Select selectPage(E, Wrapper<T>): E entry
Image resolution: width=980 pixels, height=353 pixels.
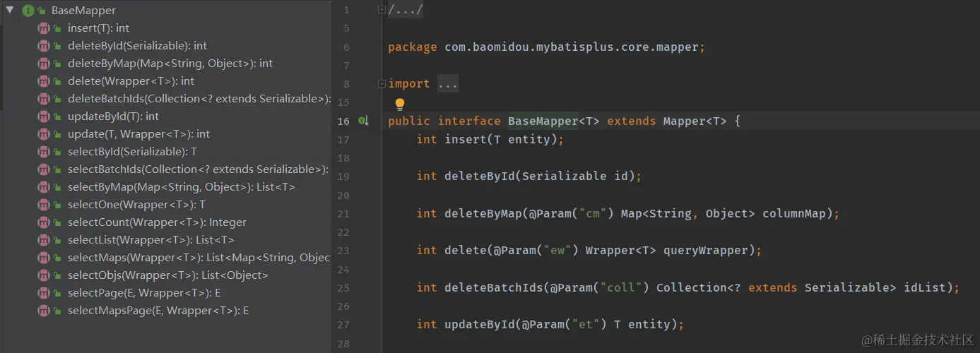[x=144, y=293]
